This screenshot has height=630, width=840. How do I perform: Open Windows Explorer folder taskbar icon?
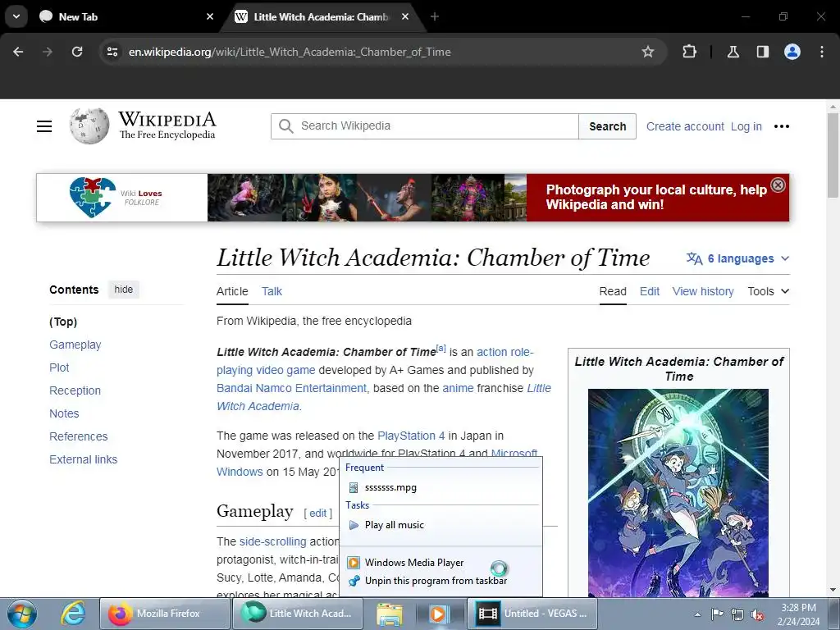pos(390,614)
